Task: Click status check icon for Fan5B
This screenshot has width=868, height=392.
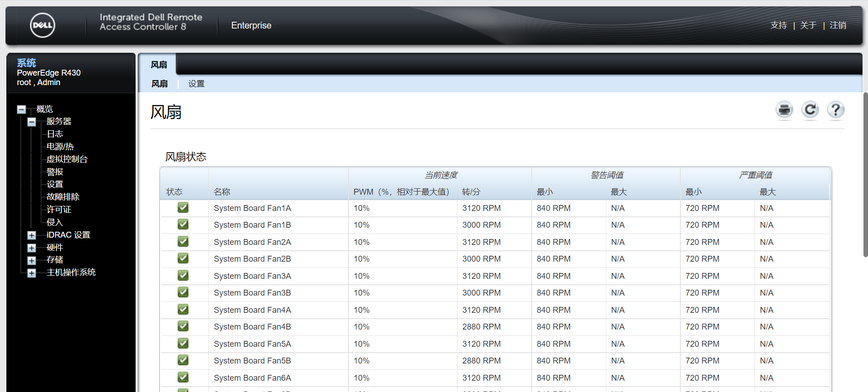Action: 183,360
